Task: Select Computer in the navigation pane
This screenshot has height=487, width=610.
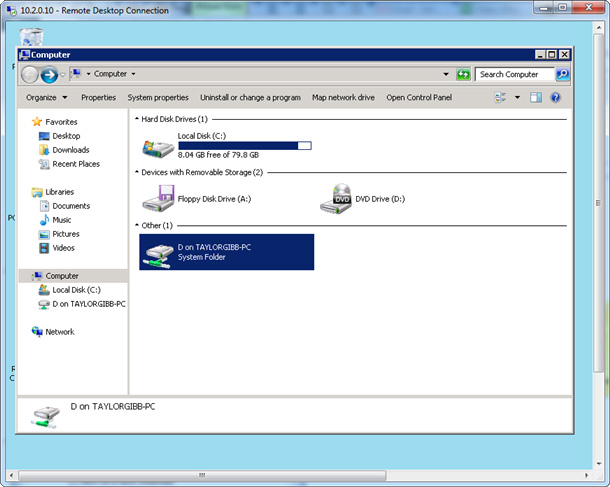Action: point(73,276)
